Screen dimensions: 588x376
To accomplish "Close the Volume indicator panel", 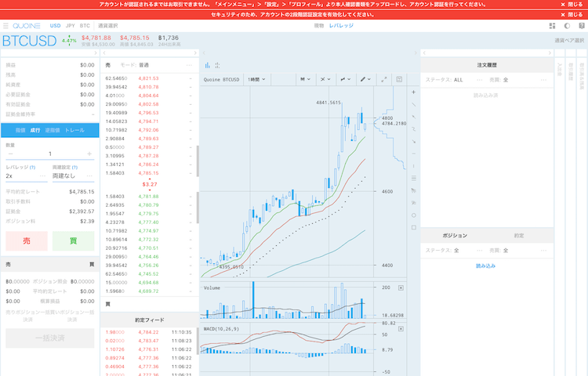I will [401, 288].
